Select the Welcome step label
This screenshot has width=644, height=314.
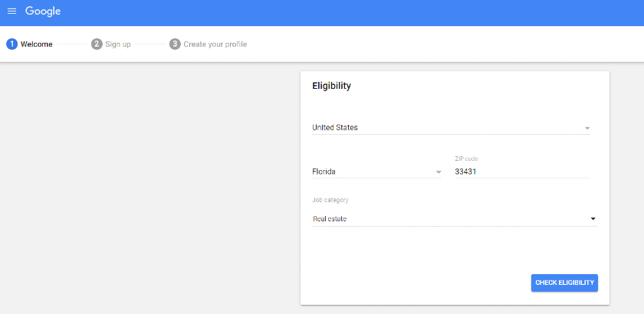point(37,44)
